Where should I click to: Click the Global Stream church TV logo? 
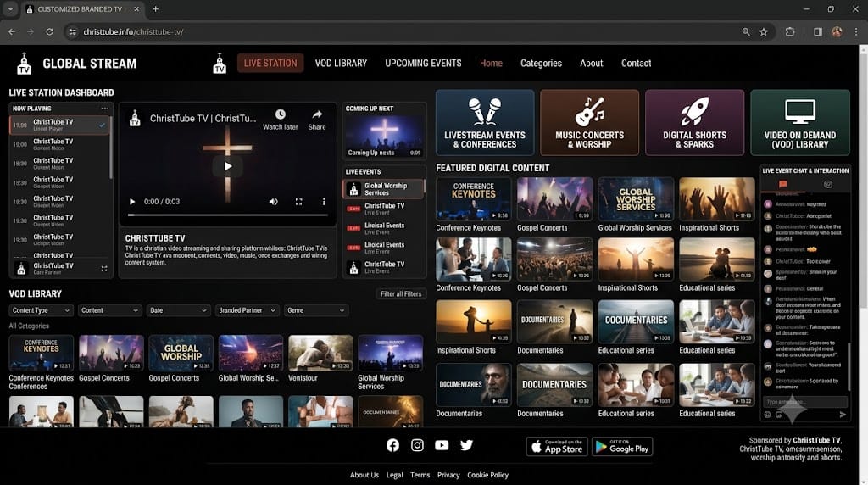24,64
